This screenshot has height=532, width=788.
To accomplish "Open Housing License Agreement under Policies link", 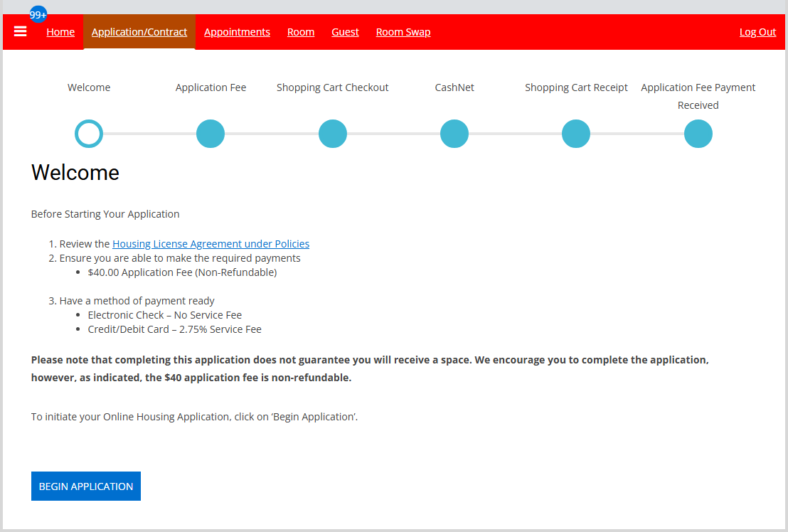I will point(211,244).
